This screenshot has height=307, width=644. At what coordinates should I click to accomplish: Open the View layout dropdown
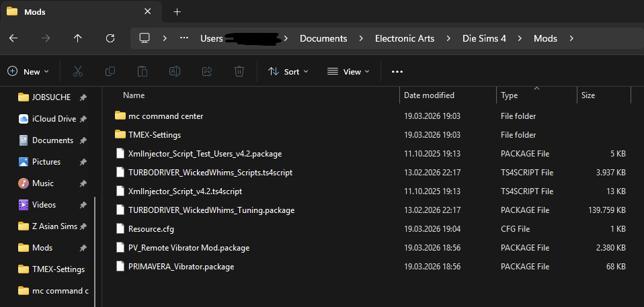348,71
